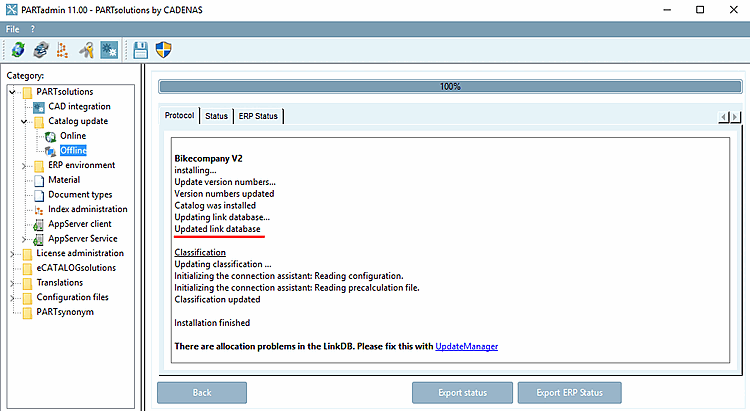The height and width of the screenshot is (411, 750).
Task: Click the Updated link database line
Action: (x=217, y=229)
